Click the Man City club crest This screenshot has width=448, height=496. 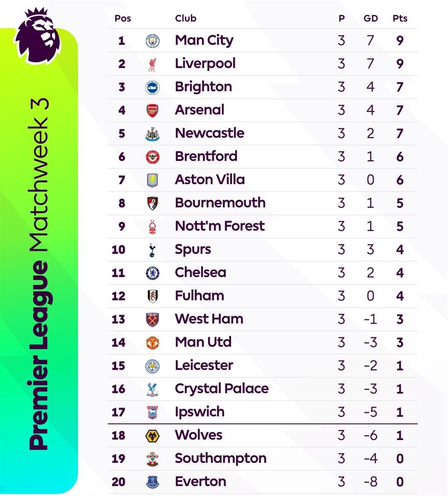click(x=153, y=41)
